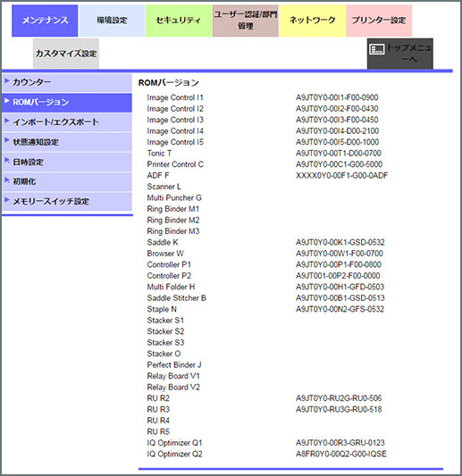462x476 pixels.
Task: Click the arrow icon beside 初期化
Action: point(7,180)
